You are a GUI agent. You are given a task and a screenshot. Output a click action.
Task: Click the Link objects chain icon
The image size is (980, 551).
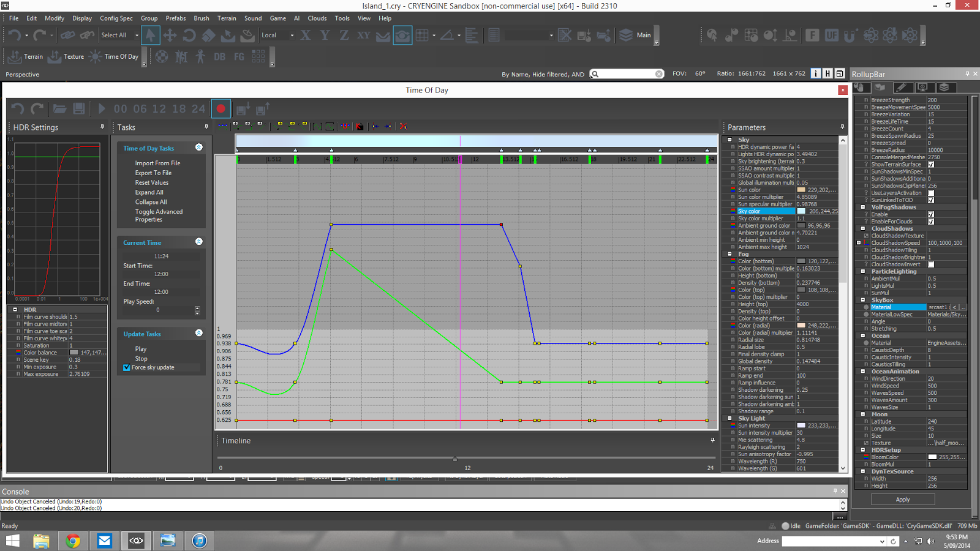pos(67,35)
